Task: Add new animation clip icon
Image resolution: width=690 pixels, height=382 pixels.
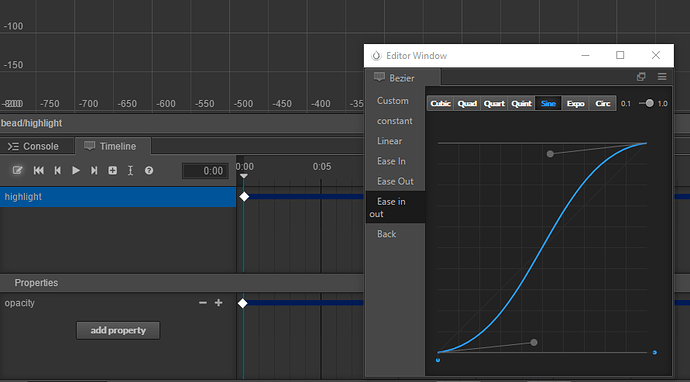Action: (113, 170)
